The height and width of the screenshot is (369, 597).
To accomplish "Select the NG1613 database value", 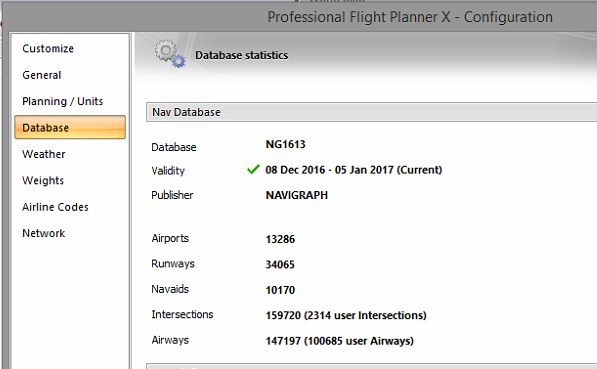I will coord(286,144).
